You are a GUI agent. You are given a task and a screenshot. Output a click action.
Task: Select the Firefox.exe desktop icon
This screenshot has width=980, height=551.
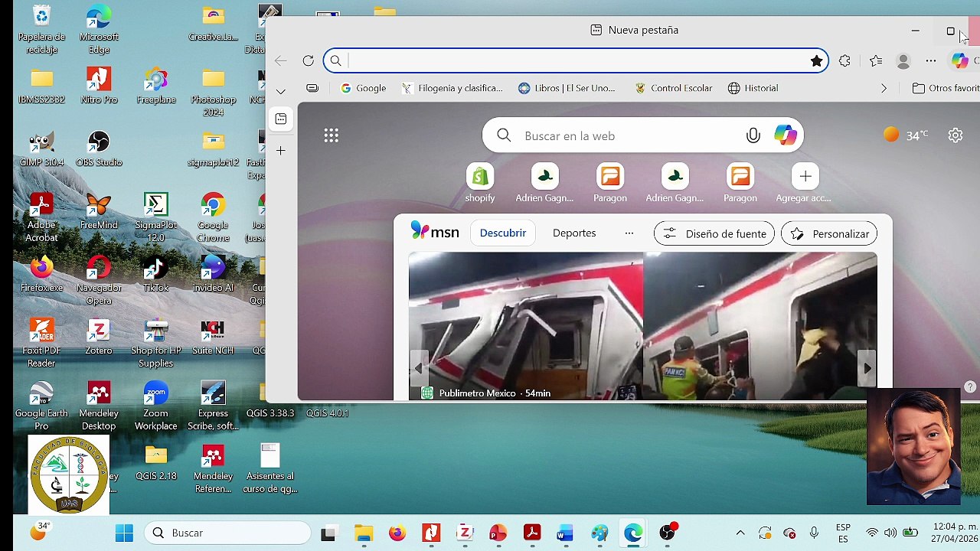[41, 275]
